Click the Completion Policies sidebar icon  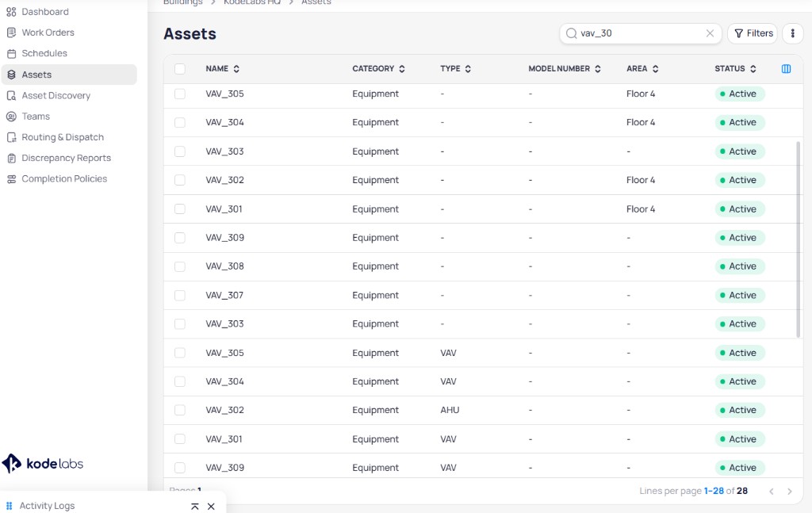(x=11, y=178)
